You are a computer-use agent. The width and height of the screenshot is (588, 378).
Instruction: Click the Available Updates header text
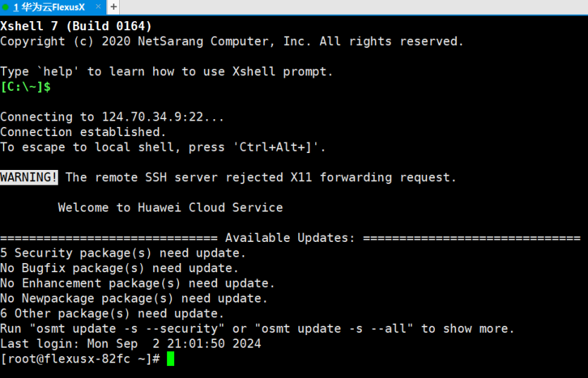coord(290,238)
